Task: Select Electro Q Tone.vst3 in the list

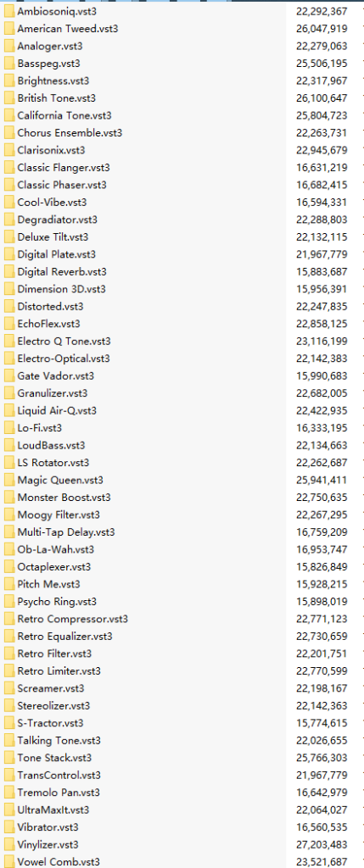Action: point(64,341)
